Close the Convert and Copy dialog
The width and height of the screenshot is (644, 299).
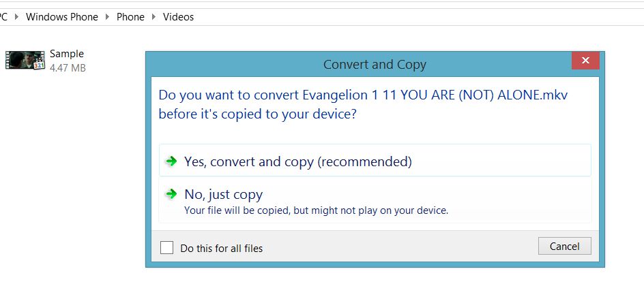pyautogui.click(x=585, y=61)
